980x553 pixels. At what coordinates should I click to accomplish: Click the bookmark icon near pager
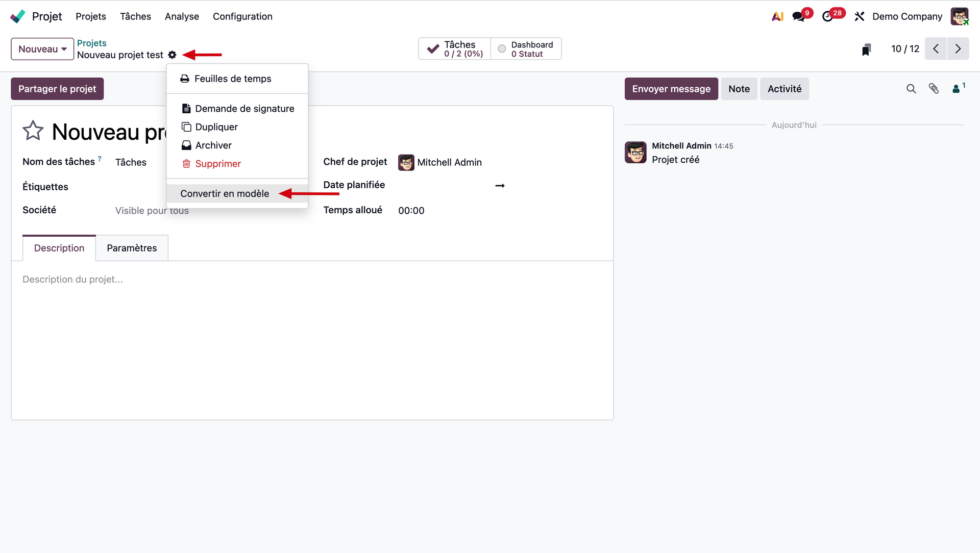866,49
